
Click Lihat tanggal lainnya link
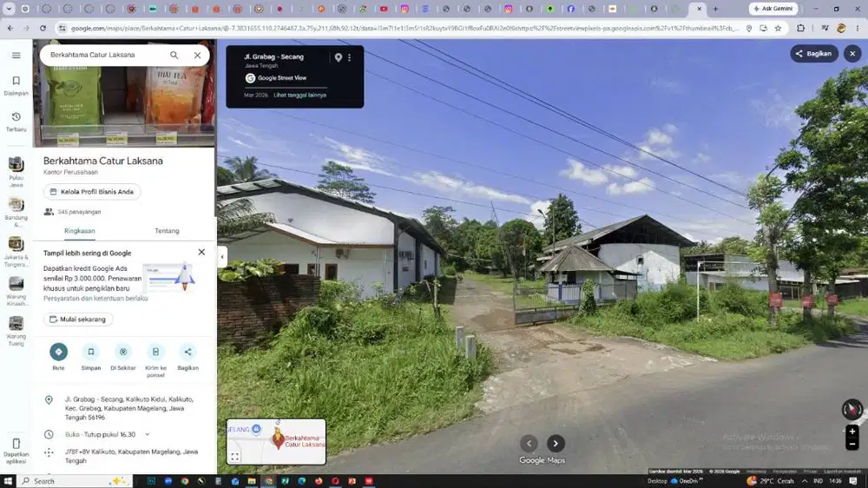299,95
